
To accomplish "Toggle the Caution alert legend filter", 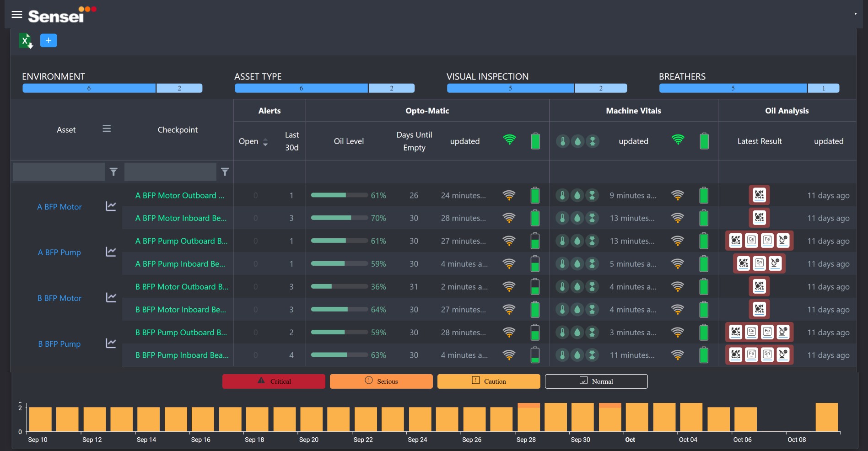I will point(488,381).
